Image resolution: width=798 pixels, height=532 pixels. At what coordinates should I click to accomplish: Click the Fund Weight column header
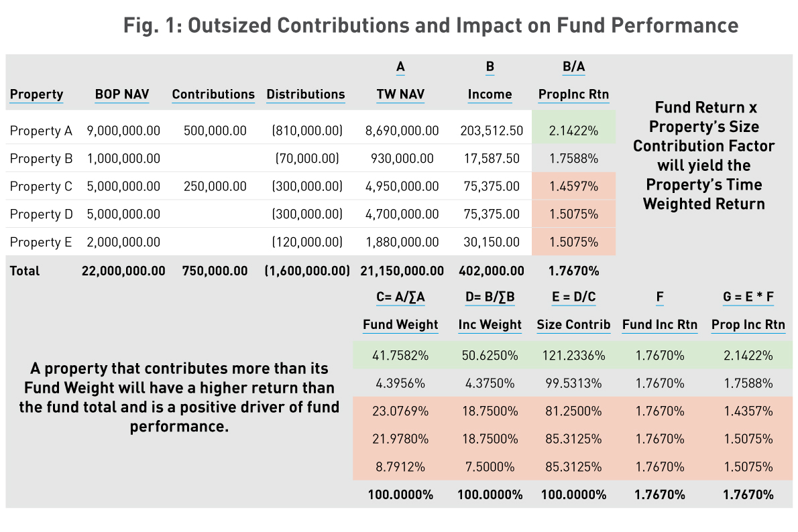pos(400,325)
